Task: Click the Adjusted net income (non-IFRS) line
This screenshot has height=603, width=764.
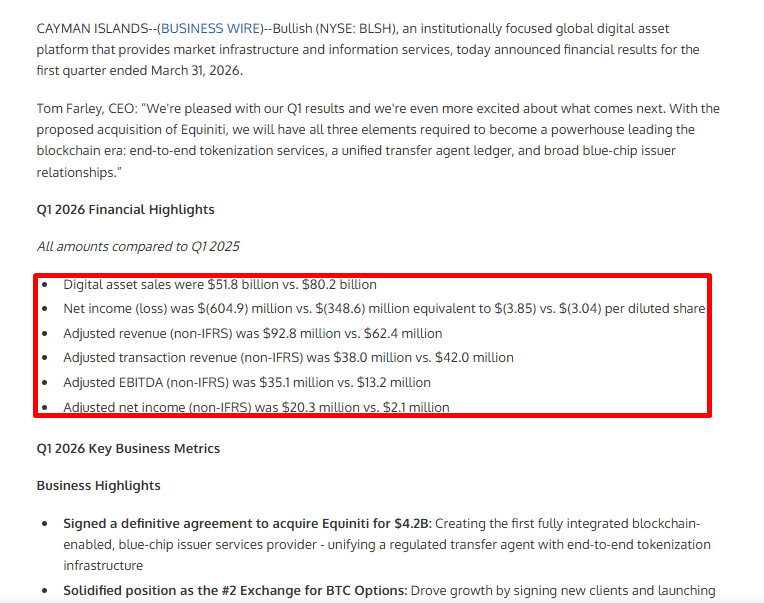Action: (x=256, y=407)
